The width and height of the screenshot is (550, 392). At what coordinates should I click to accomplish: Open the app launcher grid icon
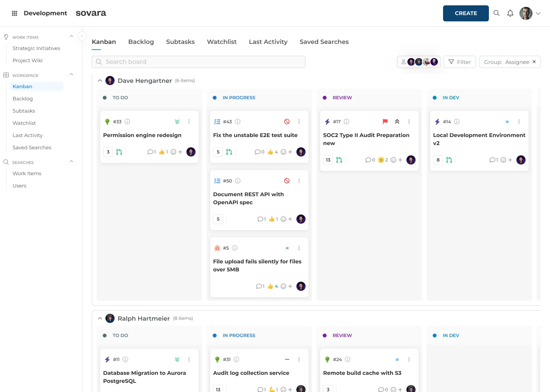(15, 13)
